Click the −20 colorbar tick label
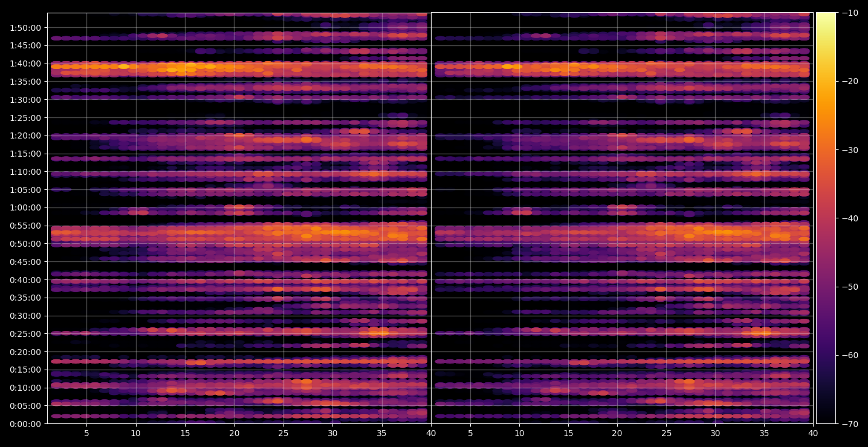The height and width of the screenshot is (447, 868). (849, 82)
